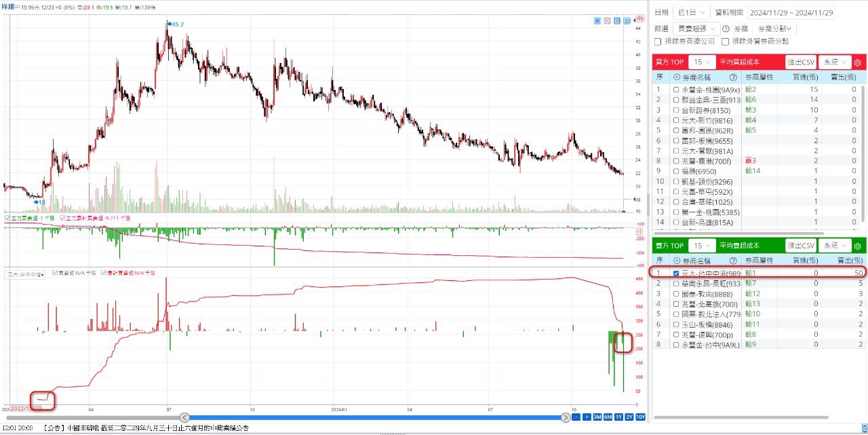Open seller panel settings gear icon
The width and height of the screenshot is (868, 435).
[x=857, y=246]
